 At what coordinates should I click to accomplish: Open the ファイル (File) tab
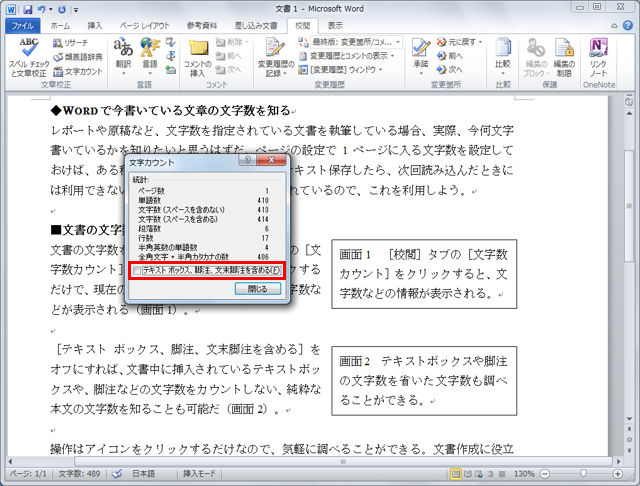22,26
